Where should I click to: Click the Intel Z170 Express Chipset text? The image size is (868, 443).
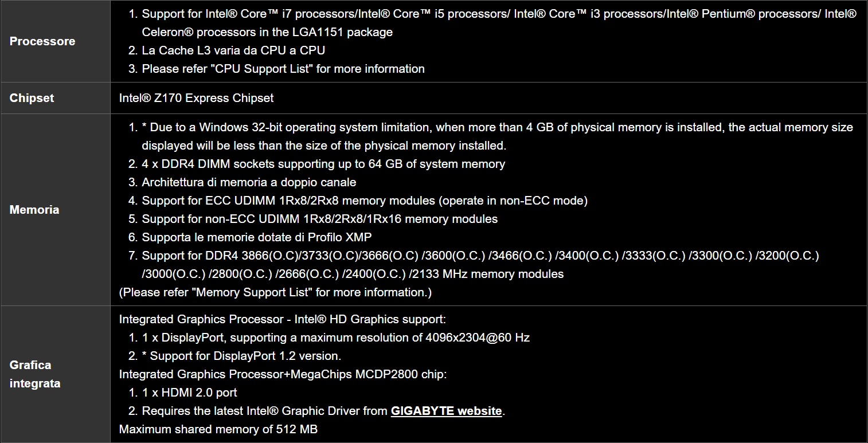(x=196, y=98)
